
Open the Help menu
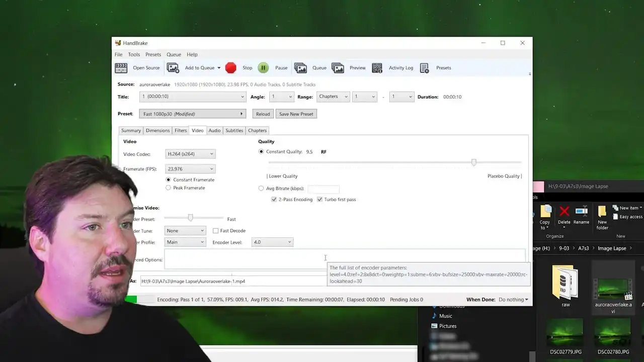pos(192,54)
